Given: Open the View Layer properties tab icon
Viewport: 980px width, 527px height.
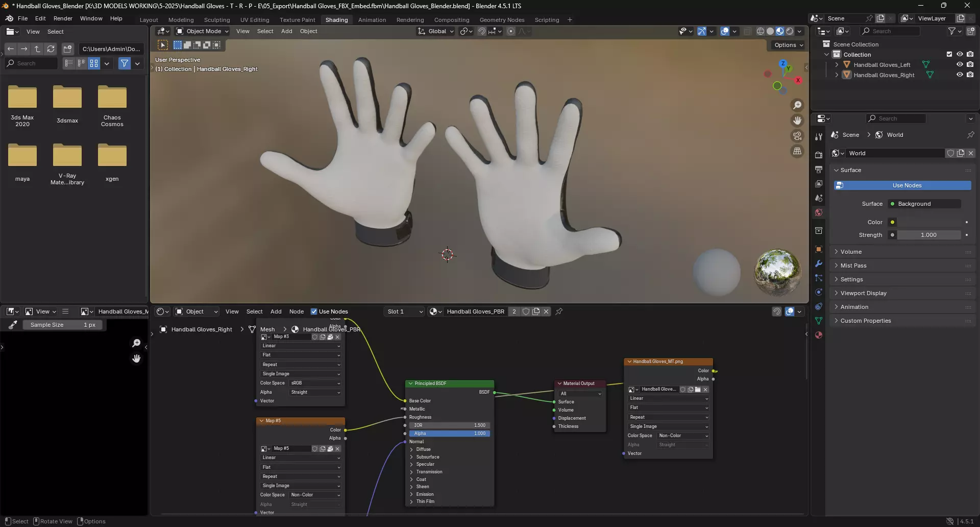Looking at the screenshot, I should click(x=819, y=183).
